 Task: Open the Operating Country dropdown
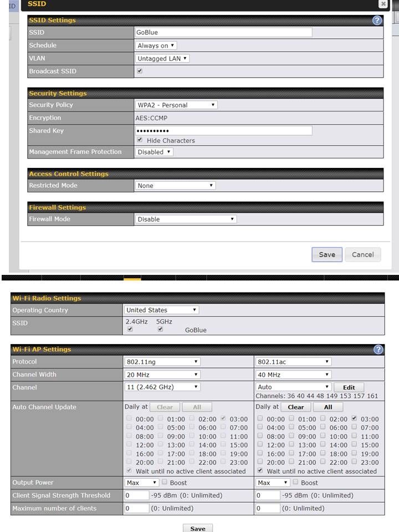[x=161, y=310]
